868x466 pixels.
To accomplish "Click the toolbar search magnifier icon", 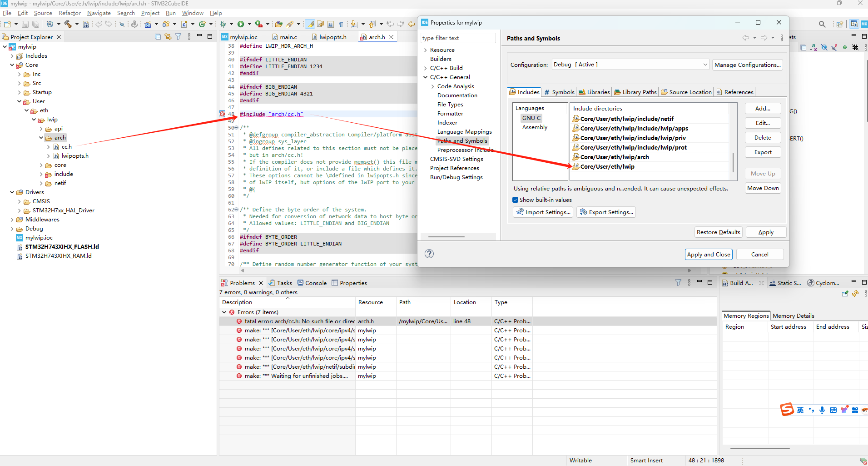I will tap(822, 24).
